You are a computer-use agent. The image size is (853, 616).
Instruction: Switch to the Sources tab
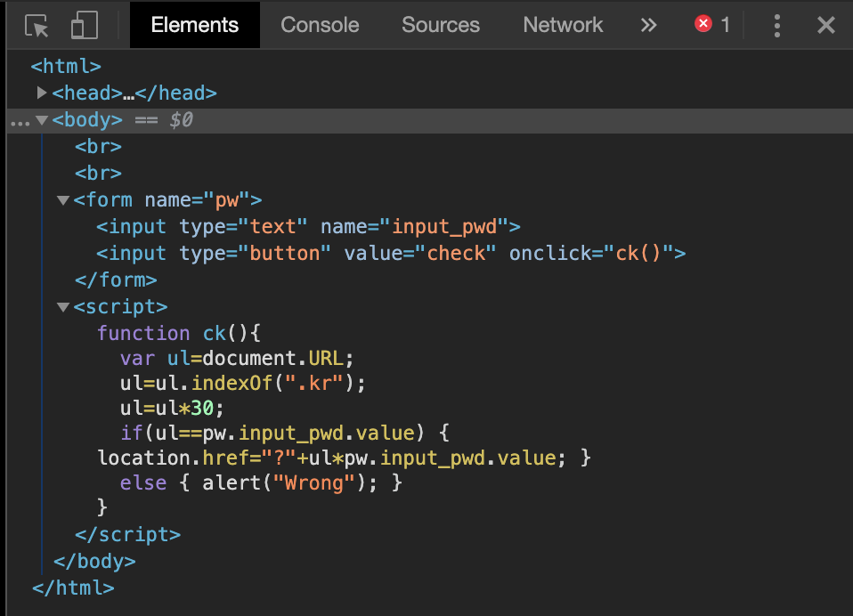(441, 25)
